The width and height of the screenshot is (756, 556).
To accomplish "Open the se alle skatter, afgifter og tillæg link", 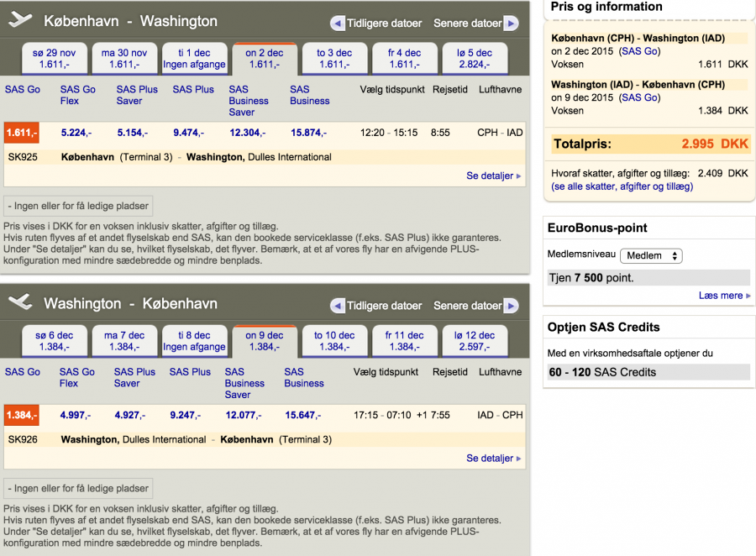I will 622,186.
